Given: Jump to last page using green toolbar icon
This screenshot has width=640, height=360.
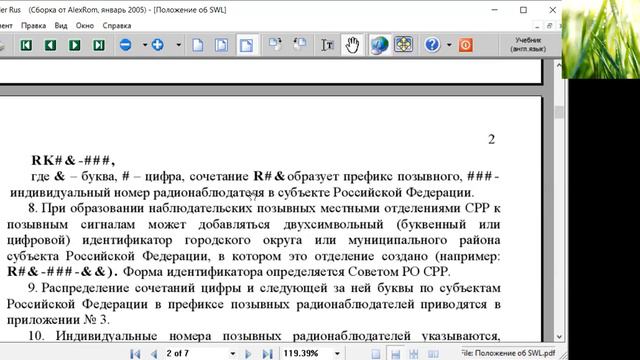Looking at the screenshot, I should point(99,45).
